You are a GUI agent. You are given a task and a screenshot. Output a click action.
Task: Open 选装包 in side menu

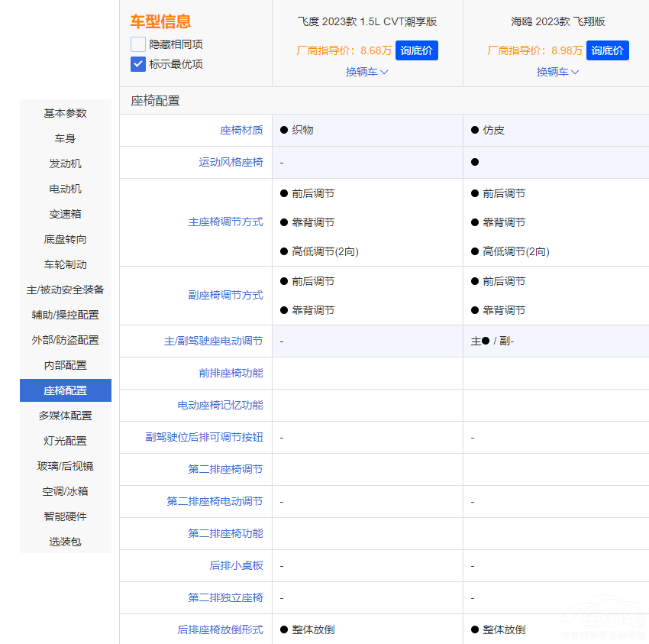coord(66,542)
